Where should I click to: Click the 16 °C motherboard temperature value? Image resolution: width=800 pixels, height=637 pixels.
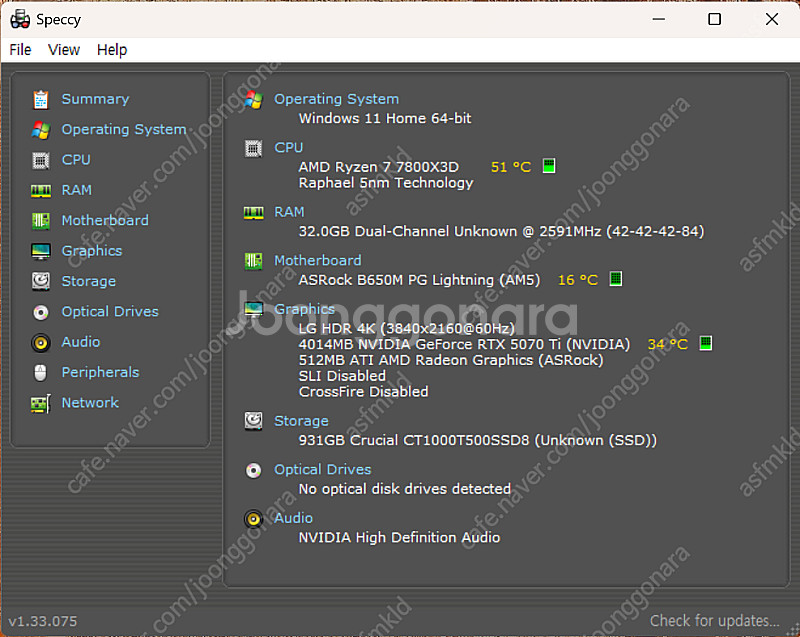pos(578,280)
